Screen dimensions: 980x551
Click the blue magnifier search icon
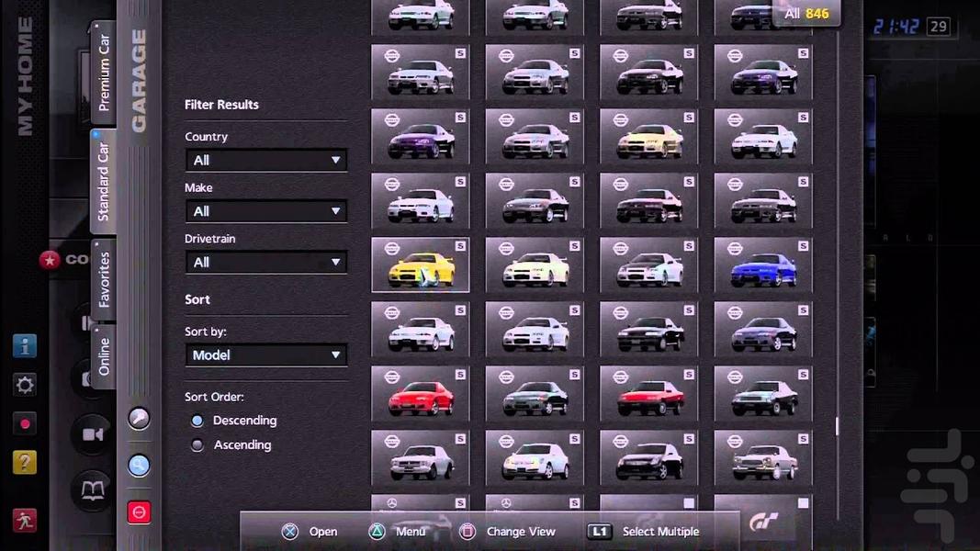point(139,466)
